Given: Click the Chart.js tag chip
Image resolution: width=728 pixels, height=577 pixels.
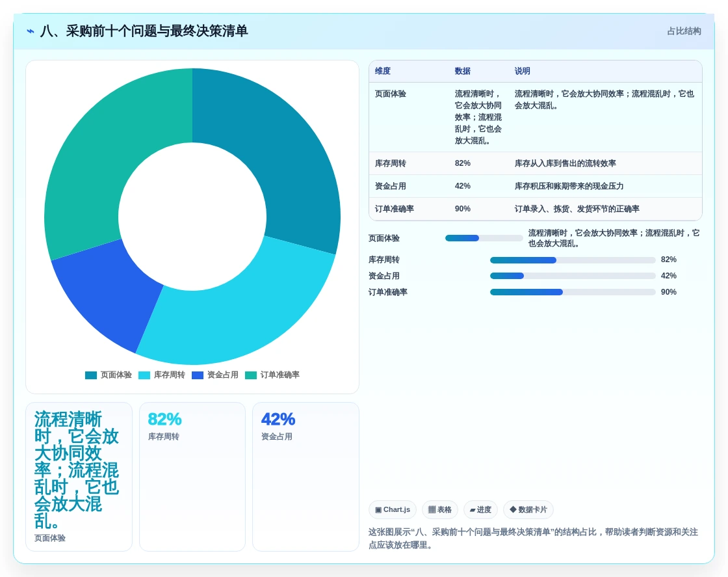Looking at the screenshot, I should point(393,509).
